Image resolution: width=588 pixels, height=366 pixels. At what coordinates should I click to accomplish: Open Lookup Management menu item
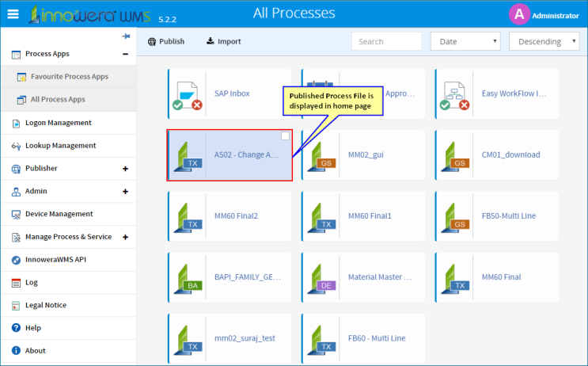click(69, 146)
